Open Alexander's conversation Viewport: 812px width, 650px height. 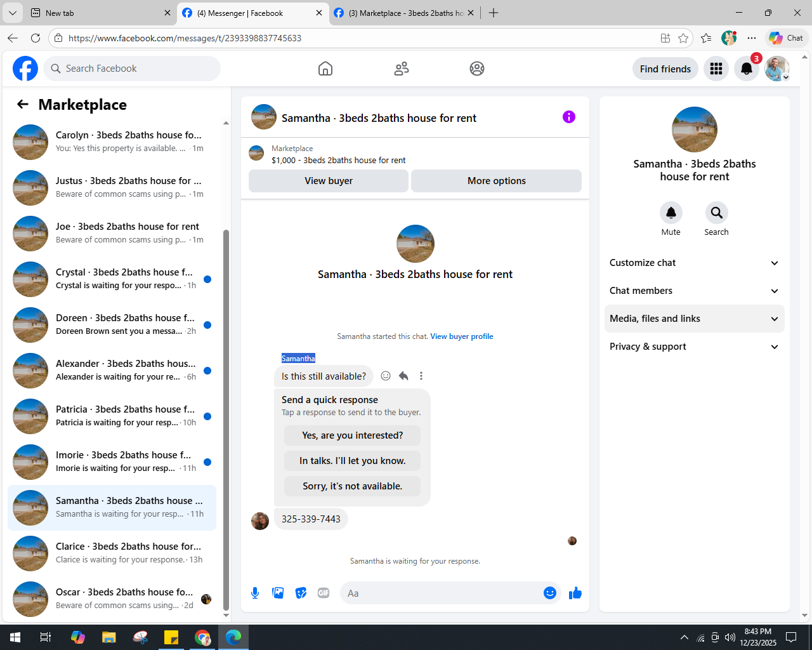click(112, 371)
